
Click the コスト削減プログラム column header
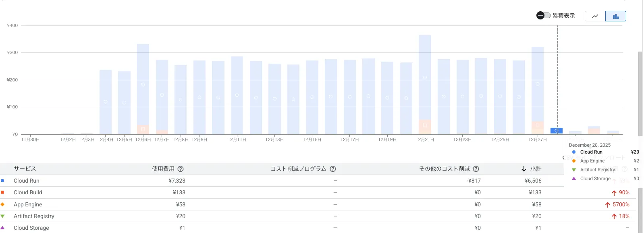(x=298, y=169)
